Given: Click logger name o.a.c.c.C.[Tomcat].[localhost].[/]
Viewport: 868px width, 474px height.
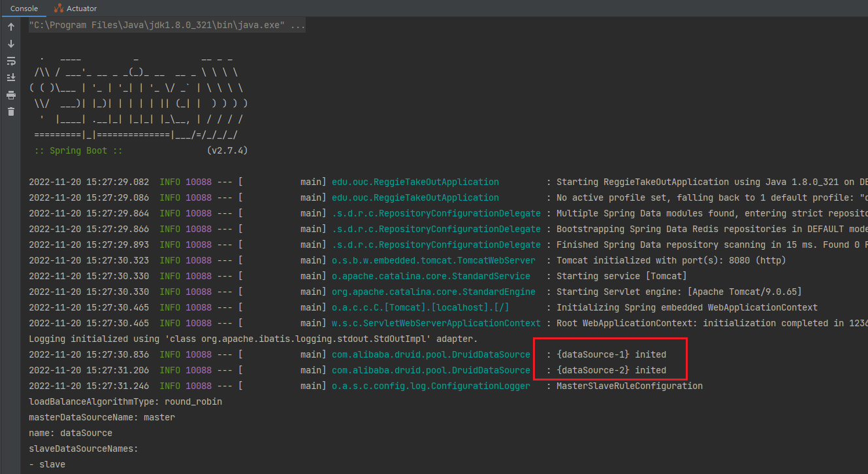Looking at the screenshot, I should (x=421, y=307).
